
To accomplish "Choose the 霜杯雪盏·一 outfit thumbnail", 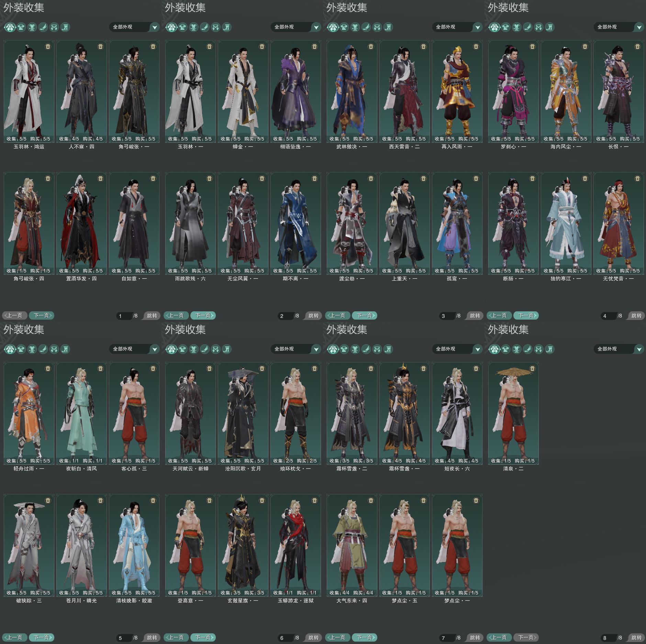I will pyautogui.click(x=404, y=413).
